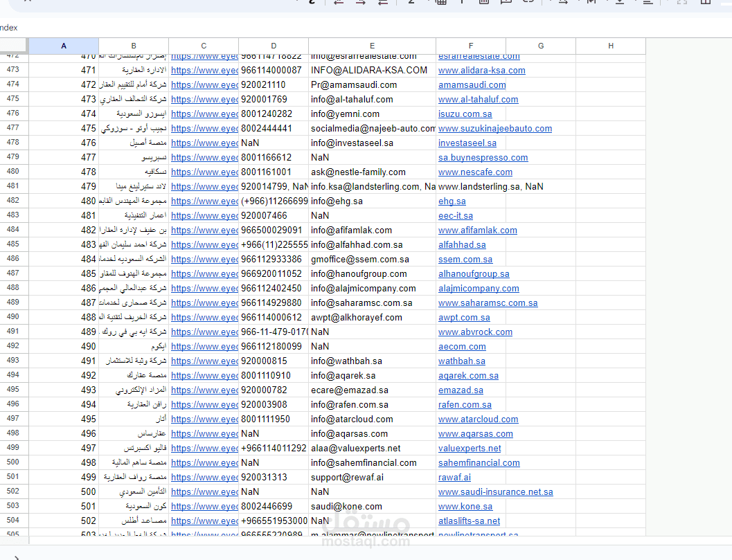Viewport: 732px width, 560px height.
Task: Select phone cell 966114000087
Action: (x=274, y=70)
